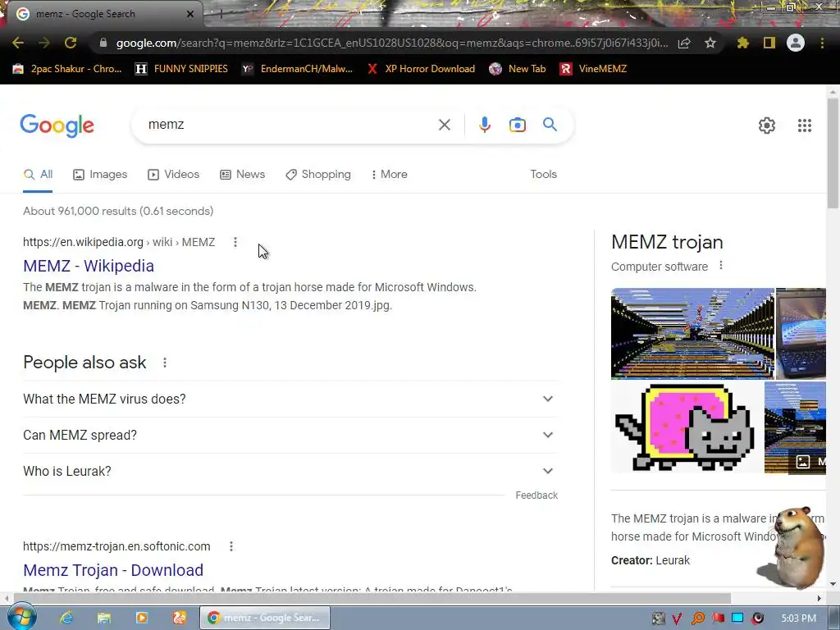Viewport: 840px width, 630px height.
Task: Click the Leurak creator link
Action: click(673, 560)
